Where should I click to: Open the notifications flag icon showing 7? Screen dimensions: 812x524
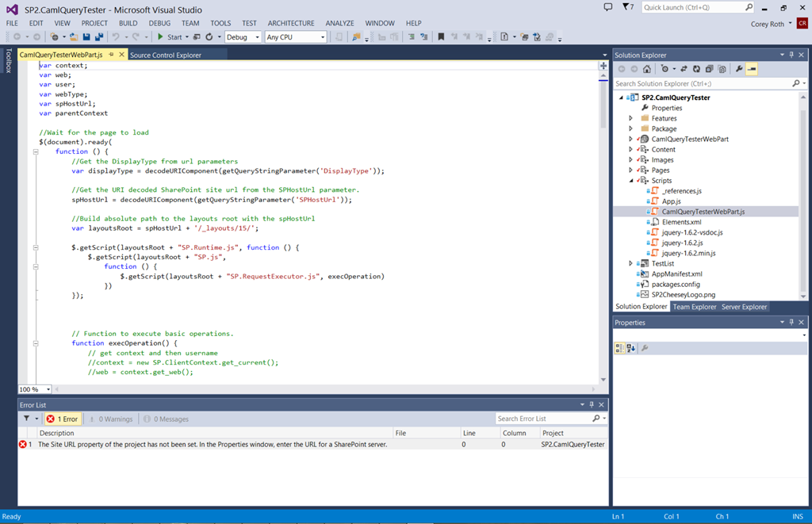[628, 7]
